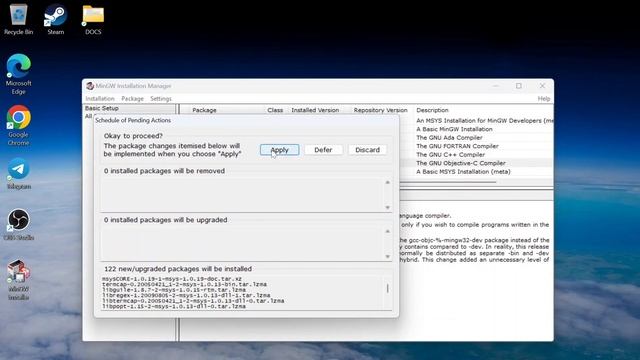Click the '122 new/upgraded packages will be installed' label
This screenshot has width=640, height=360.
pyautogui.click(x=178, y=269)
